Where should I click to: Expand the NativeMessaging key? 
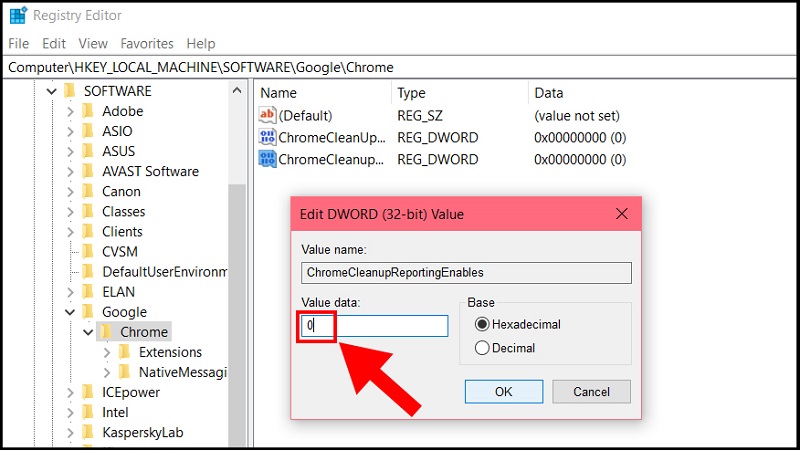[107, 372]
